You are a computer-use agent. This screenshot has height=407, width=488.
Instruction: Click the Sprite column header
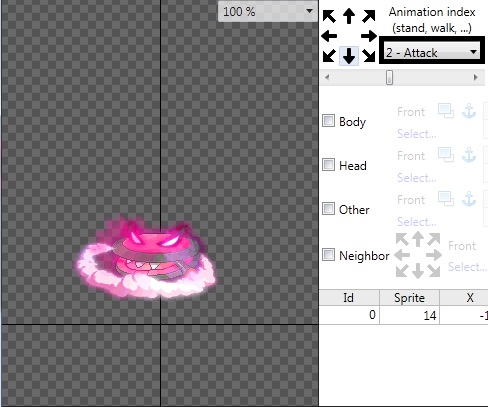(x=410, y=298)
